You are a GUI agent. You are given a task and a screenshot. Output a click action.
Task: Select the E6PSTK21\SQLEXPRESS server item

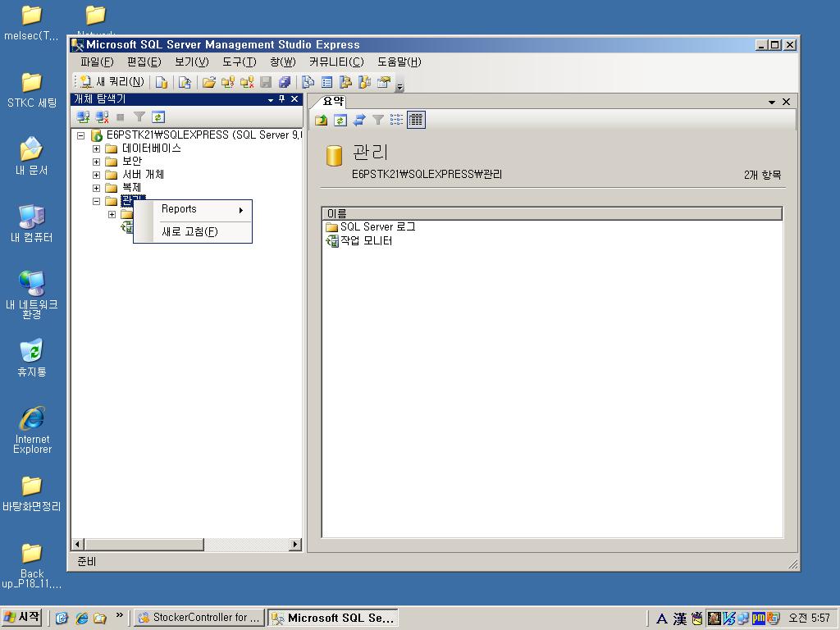(204, 135)
